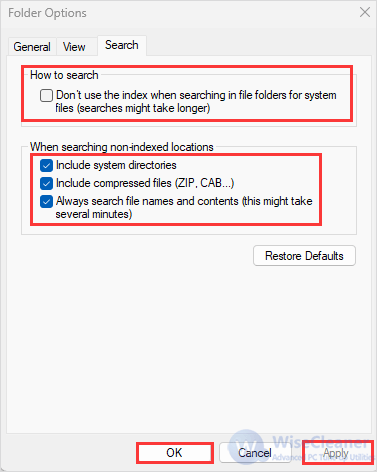This screenshot has width=377, height=472.
Task: Click the "Don't use the index when searching" label
Action: coord(196,101)
